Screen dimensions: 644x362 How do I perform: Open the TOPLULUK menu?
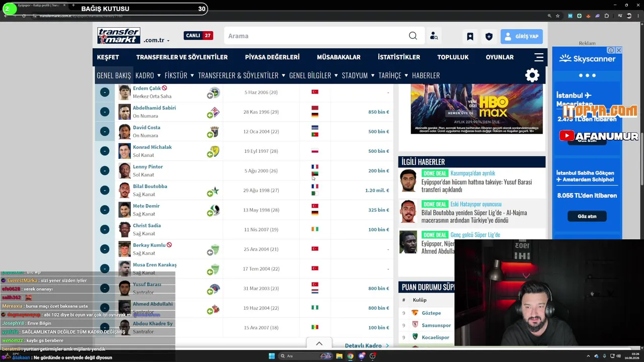(x=453, y=57)
